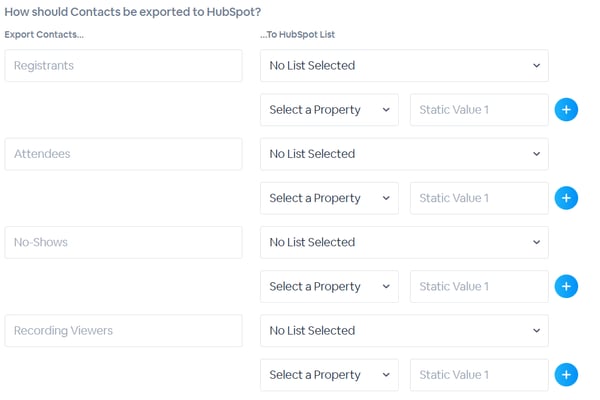Viewport: 600px width, 400px height.
Task: Open the HubSpot list dropdown for Recording Viewers
Action: click(404, 330)
